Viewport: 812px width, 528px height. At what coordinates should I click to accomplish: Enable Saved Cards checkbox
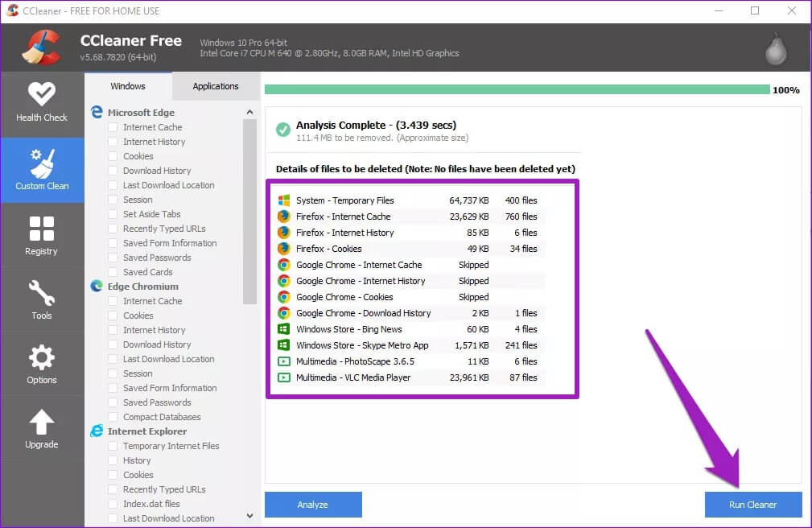point(113,272)
